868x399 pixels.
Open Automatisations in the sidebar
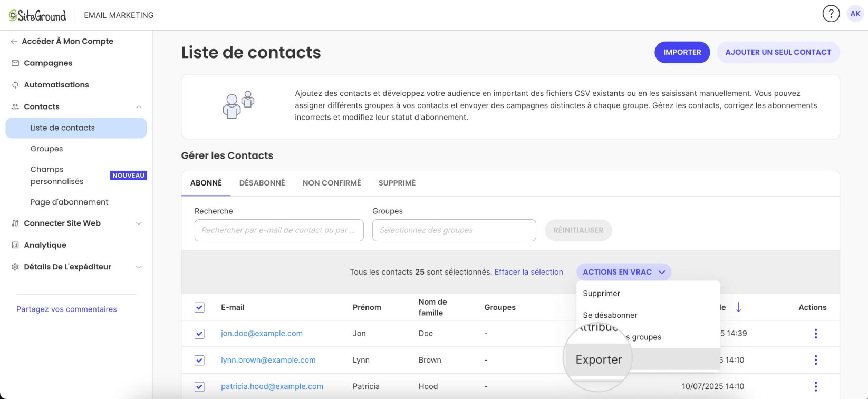pos(56,85)
